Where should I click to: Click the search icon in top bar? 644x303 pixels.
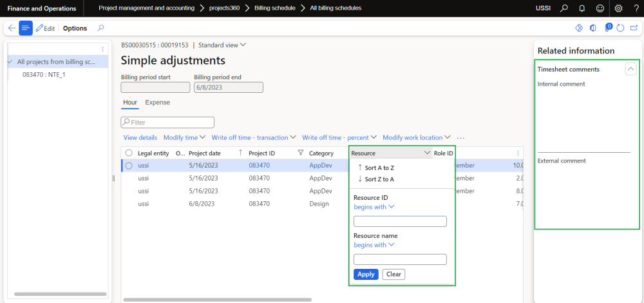(564, 8)
